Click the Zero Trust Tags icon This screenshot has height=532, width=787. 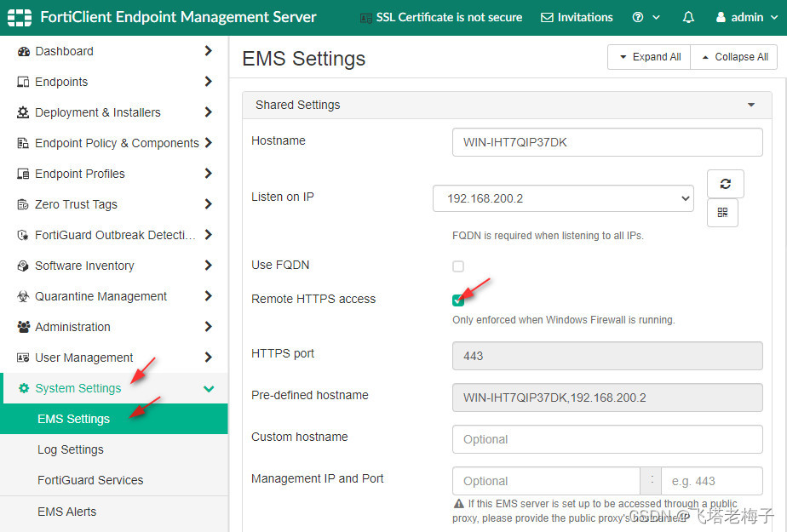[23, 204]
